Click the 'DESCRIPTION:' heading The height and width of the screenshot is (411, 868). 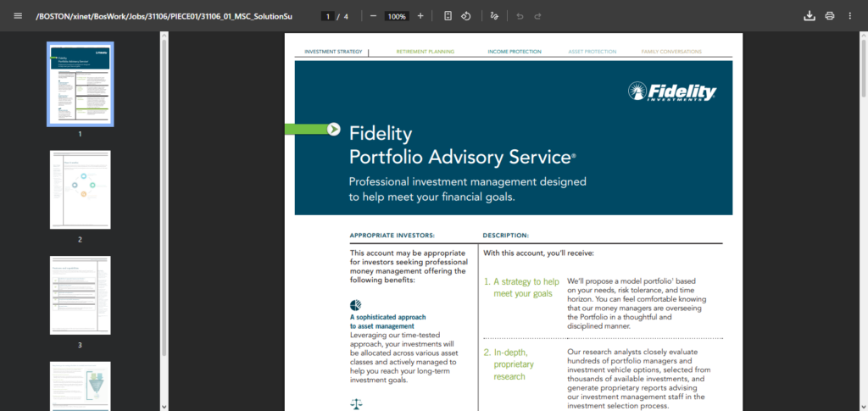[505, 236]
